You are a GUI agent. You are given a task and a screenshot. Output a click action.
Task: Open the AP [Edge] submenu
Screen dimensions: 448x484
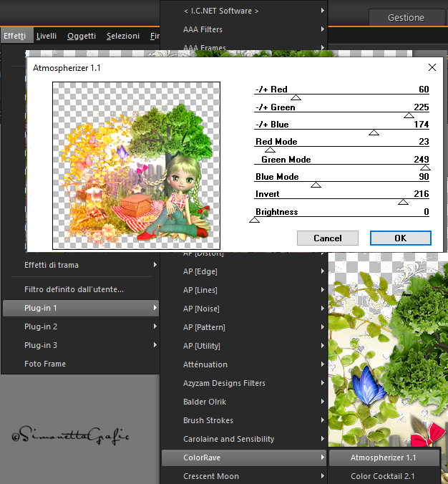(x=244, y=271)
